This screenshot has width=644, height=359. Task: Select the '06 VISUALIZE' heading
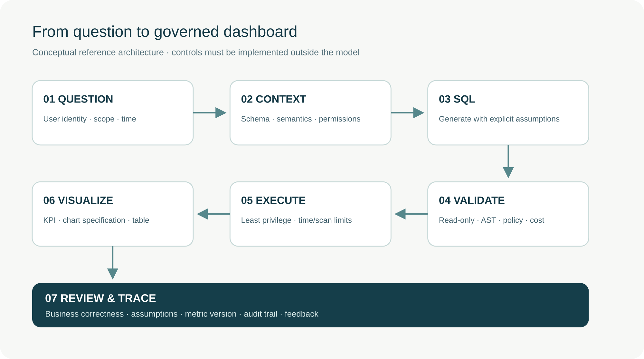pyautogui.click(x=78, y=200)
